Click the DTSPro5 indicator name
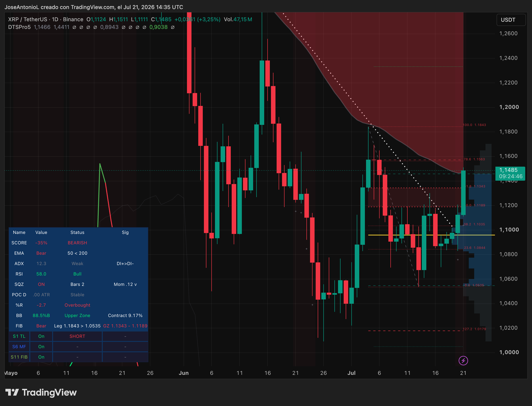532x406 pixels. click(x=19, y=27)
